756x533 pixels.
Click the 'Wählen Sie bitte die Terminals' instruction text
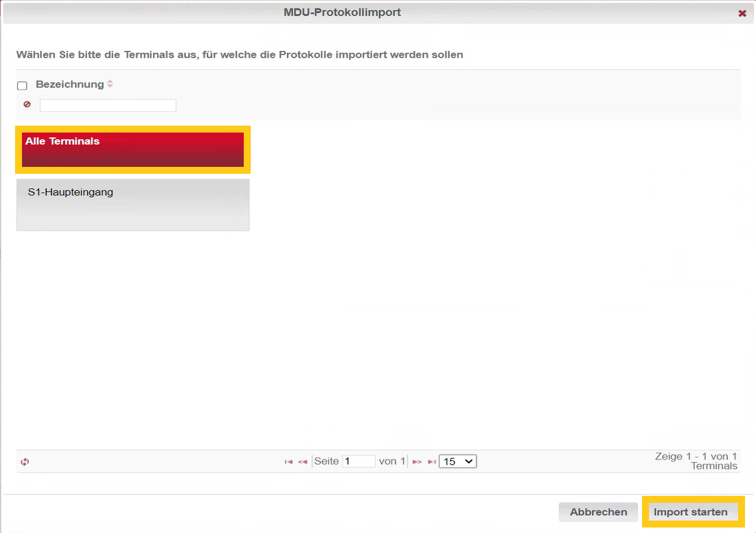coord(240,54)
